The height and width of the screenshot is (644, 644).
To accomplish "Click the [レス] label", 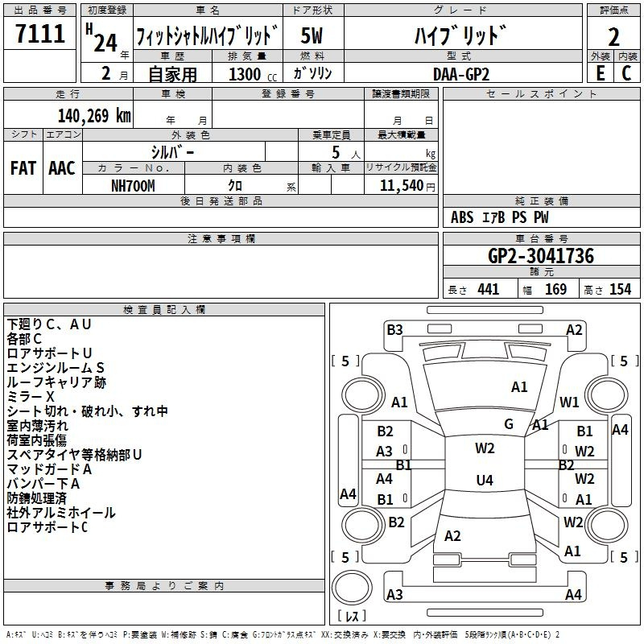I will click(x=352, y=615).
